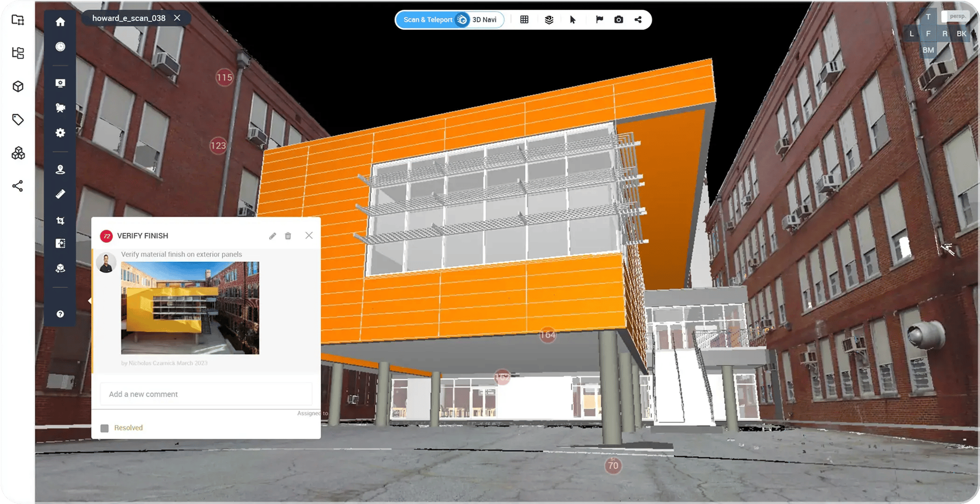980x504 pixels.
Task: Open the folder tree panel in sidebar
Action: pyautogui.click(x=18, y=53)
